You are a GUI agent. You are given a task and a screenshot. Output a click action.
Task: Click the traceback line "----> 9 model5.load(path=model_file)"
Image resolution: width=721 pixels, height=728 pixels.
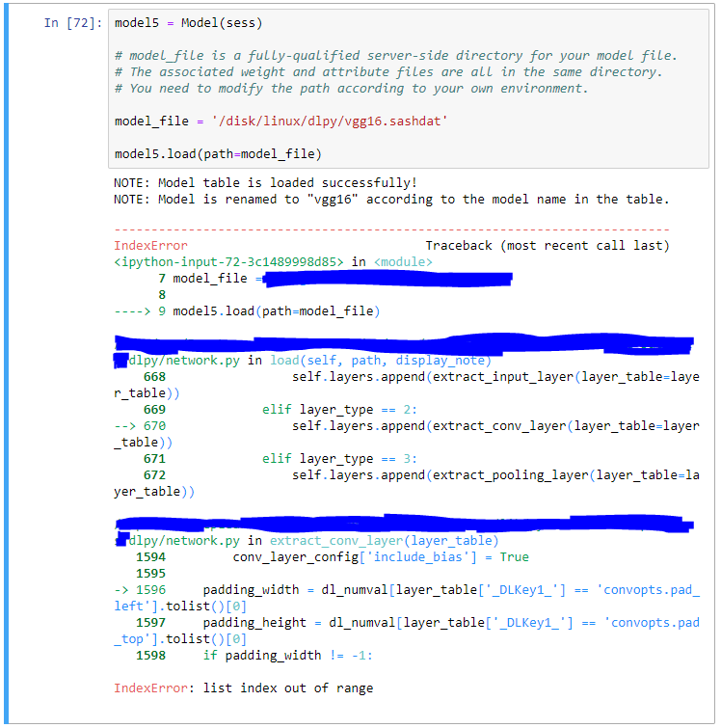247,311
